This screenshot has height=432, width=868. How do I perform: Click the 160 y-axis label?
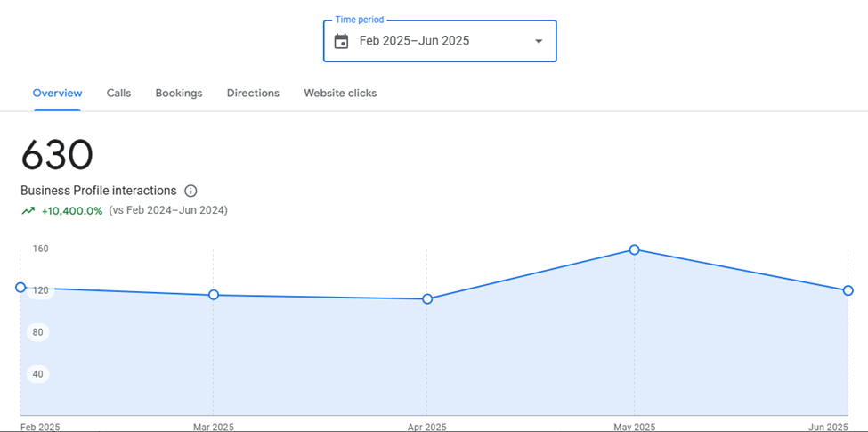[40, 249]
